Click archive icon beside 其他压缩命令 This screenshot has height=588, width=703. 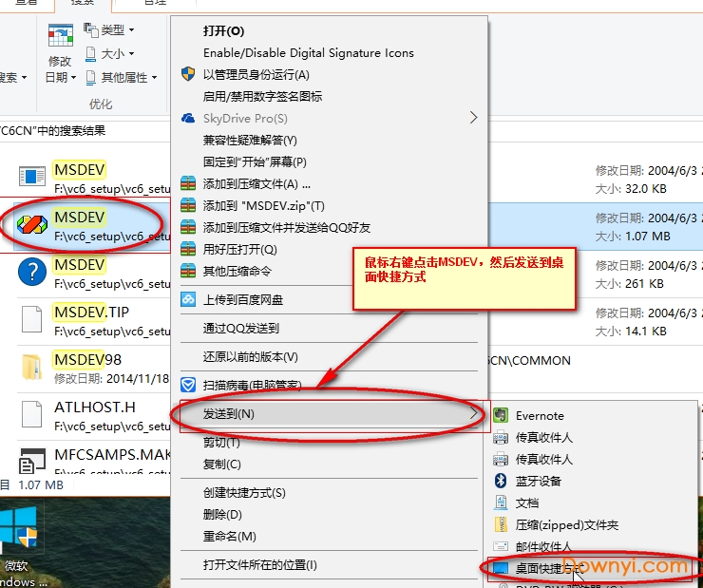click(188, 271)
